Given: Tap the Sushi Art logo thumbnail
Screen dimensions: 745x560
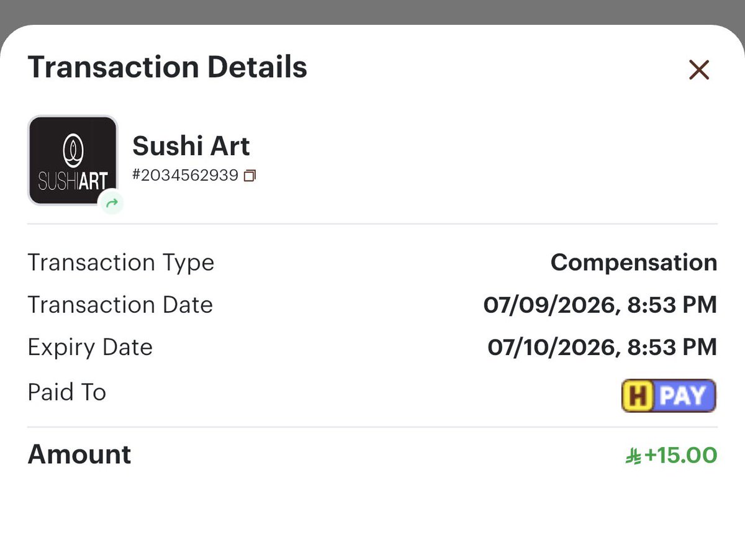Looking at the screenshot, I should [73, 160].
